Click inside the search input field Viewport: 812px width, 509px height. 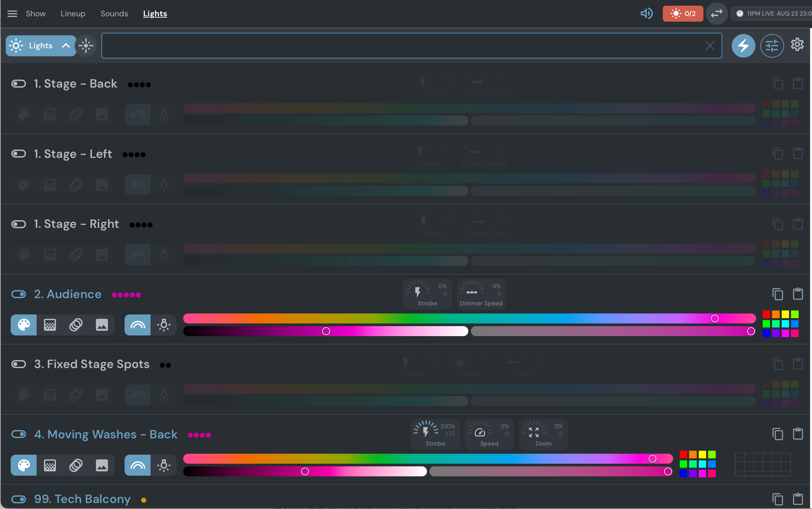[404, 45]
